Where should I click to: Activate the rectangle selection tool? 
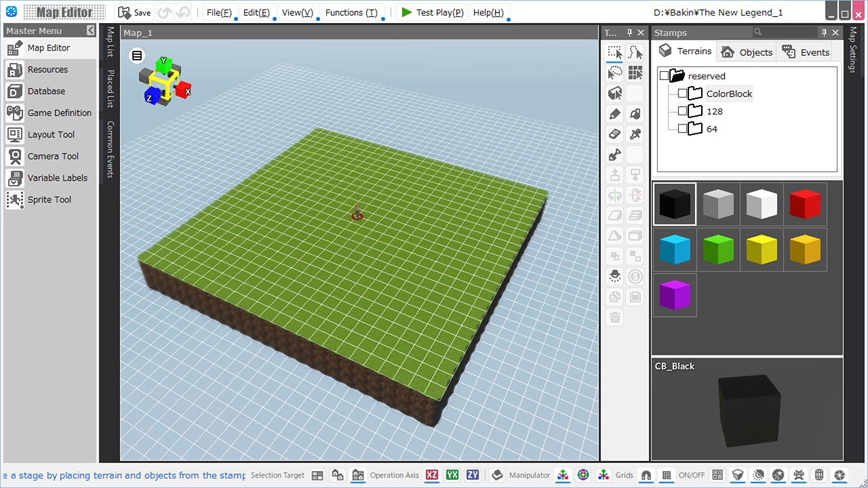click(x=614, y=53)
